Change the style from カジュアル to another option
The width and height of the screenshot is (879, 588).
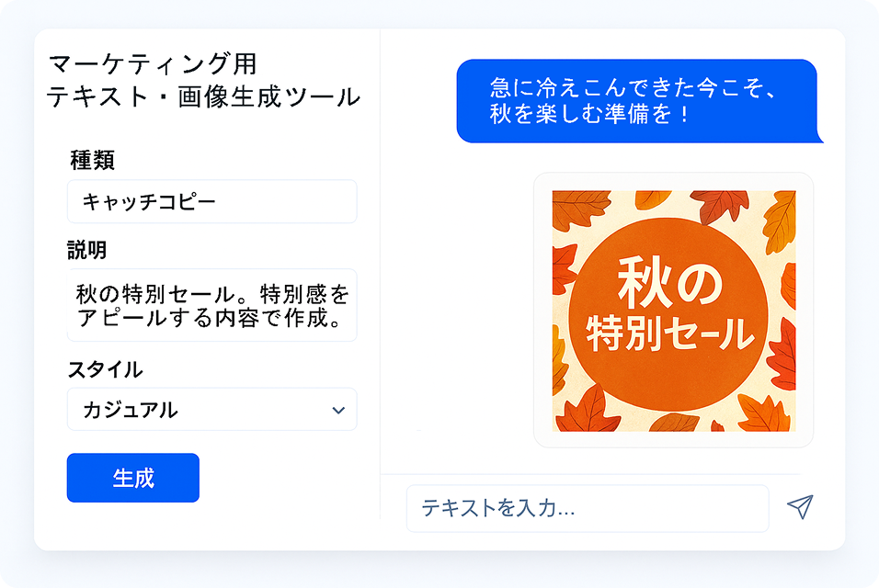pos(211,410)
